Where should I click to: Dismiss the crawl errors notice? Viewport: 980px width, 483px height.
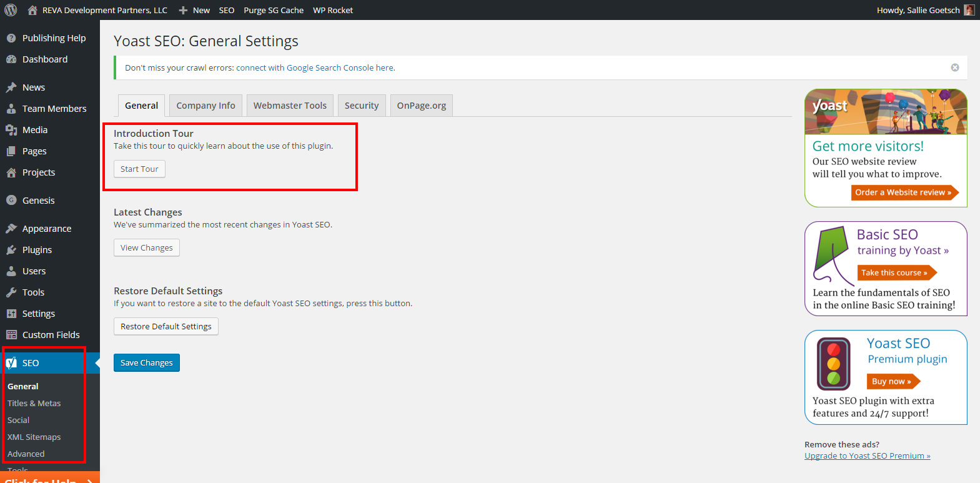coord(955,67)
